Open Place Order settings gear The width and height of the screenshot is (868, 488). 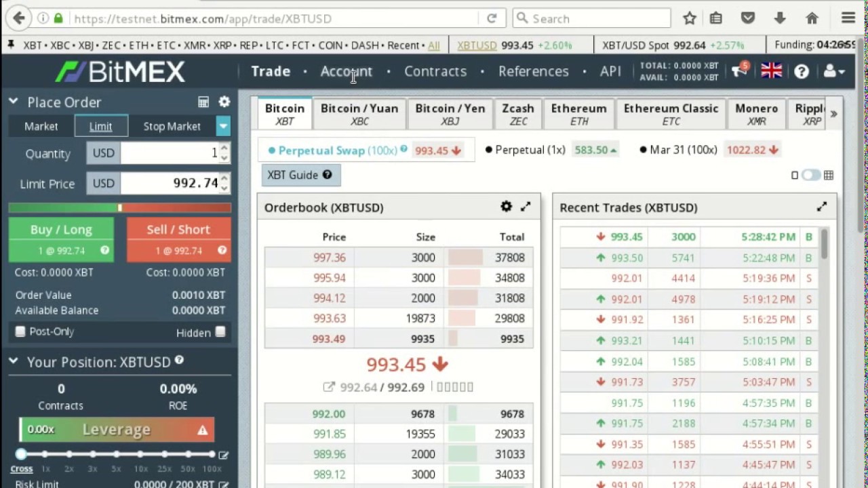(x=224, y=102)
